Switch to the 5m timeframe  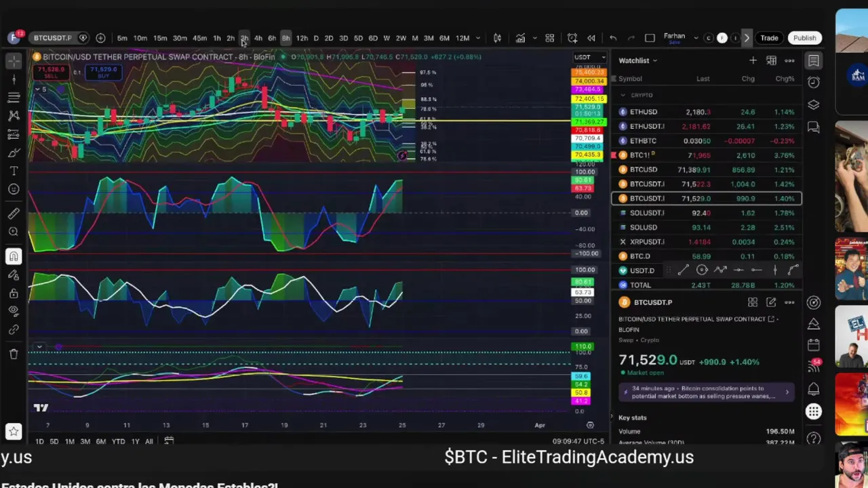point(122,38)
